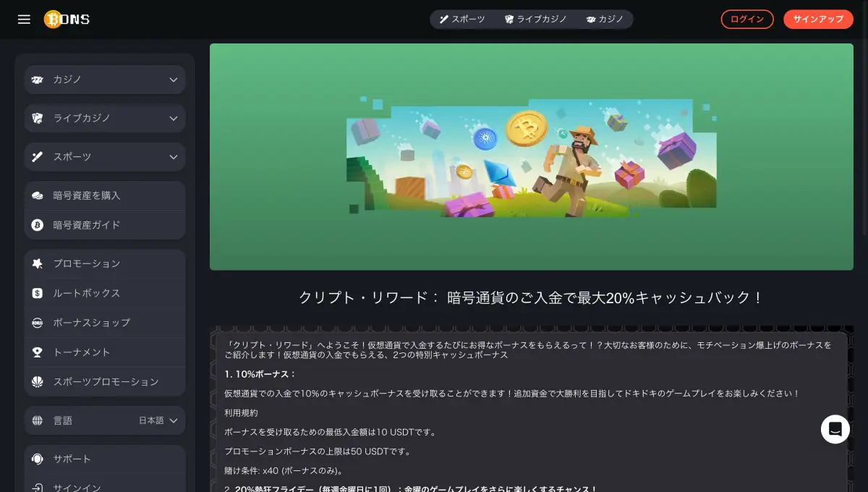Click the サインアップ button
Screen dimensions: 868x492
[818, 20]
